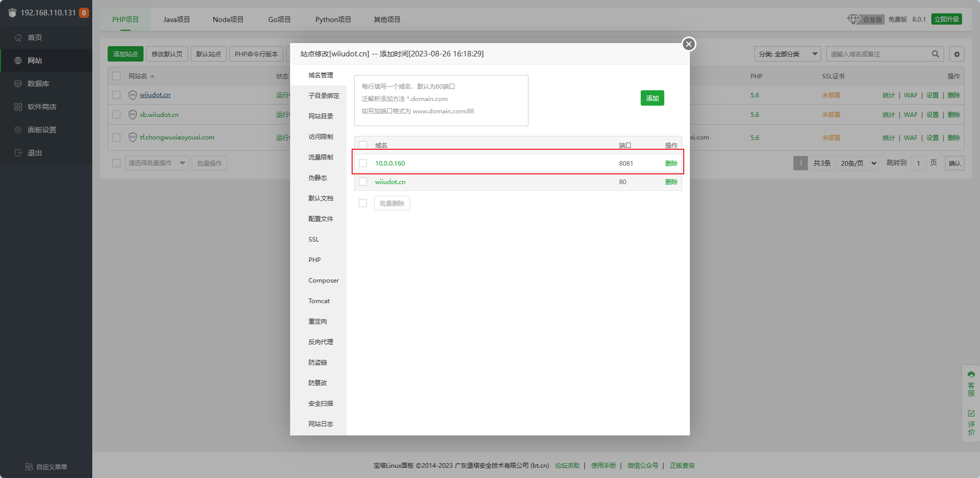Toggle select-all checkbox in domain table header

tap(363, 145)
